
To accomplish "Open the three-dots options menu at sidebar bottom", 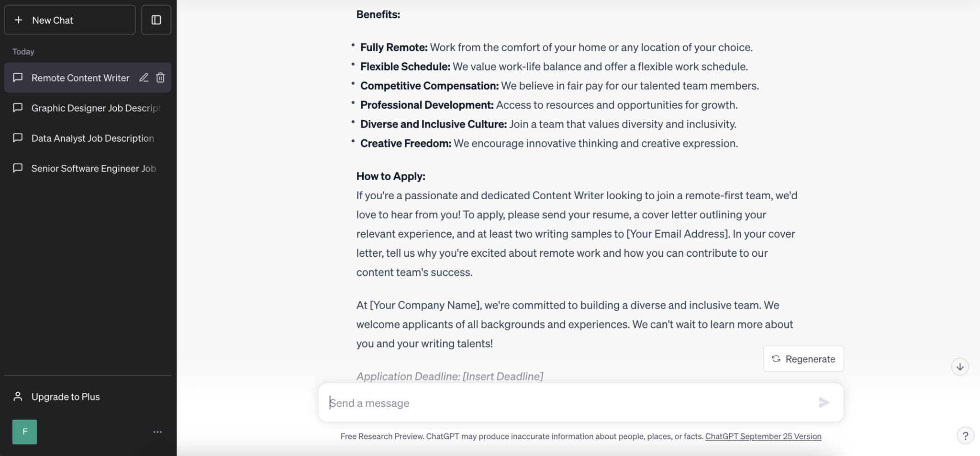I will pos(157,432).
